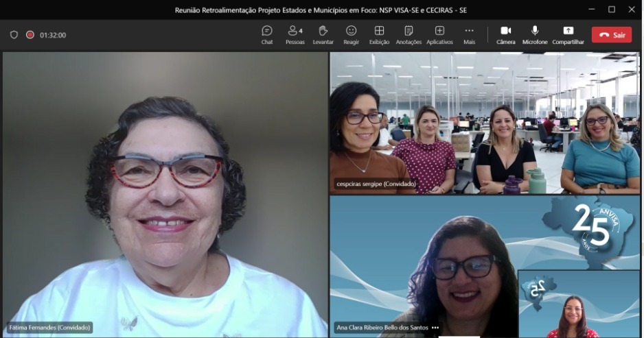The height and width of the screenshot is (338, 644).
Task: Click the 01:32:00 meeting timer
Action: coord(53,35)
